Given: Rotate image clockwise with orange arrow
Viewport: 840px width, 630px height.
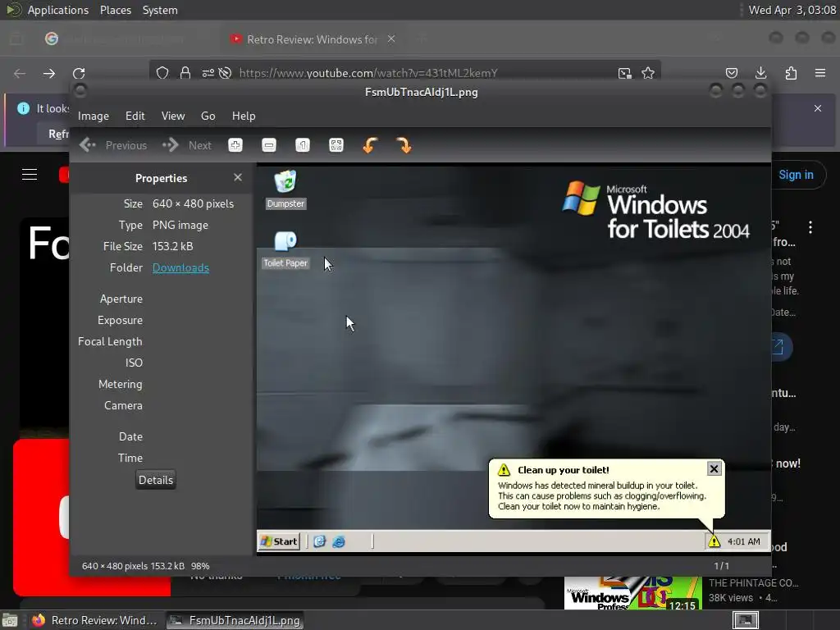Looking at the screenshot, I should coord(404,145).
